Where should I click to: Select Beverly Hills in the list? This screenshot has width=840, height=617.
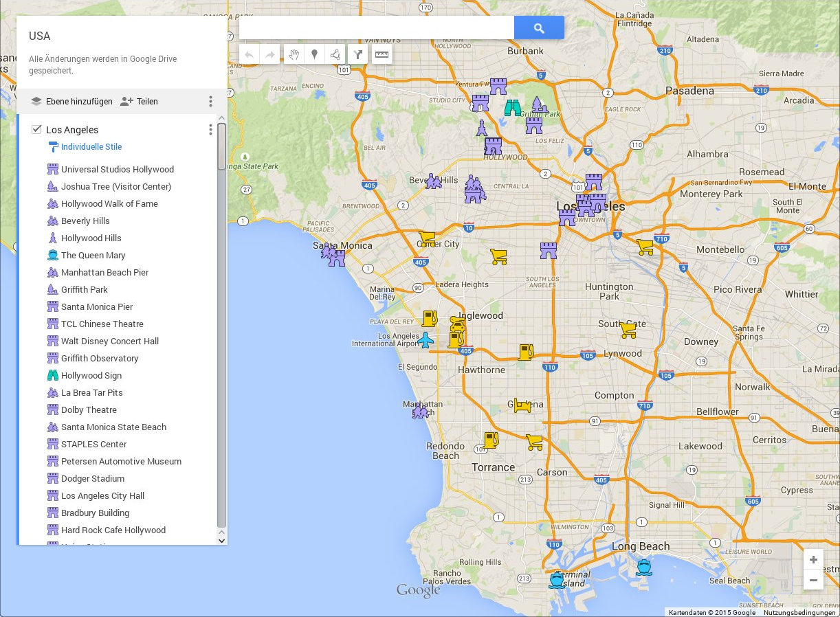(85, 221)
